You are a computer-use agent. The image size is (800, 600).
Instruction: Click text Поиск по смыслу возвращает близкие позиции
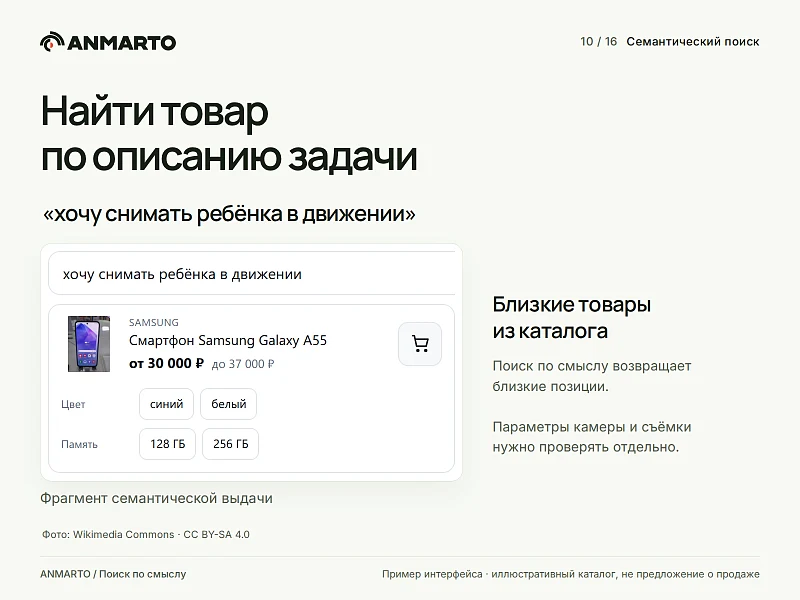click(x=592, y=376)
